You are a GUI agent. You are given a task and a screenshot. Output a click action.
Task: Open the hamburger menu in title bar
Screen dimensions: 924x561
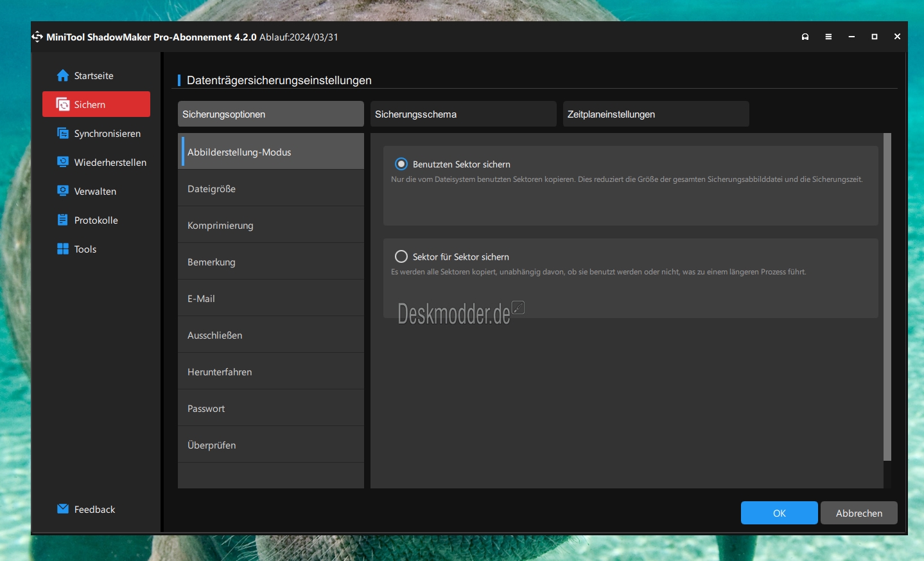(828, 37)
